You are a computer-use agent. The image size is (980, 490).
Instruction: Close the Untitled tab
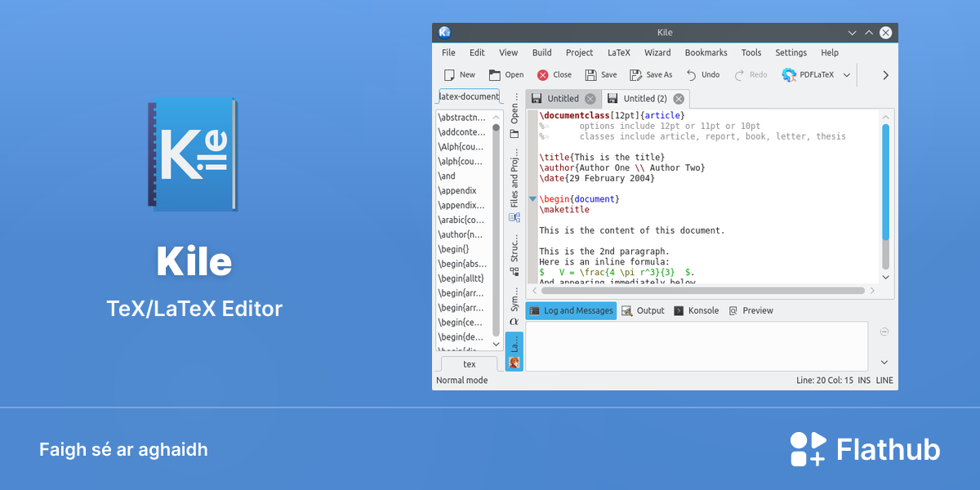coord(590,99)
